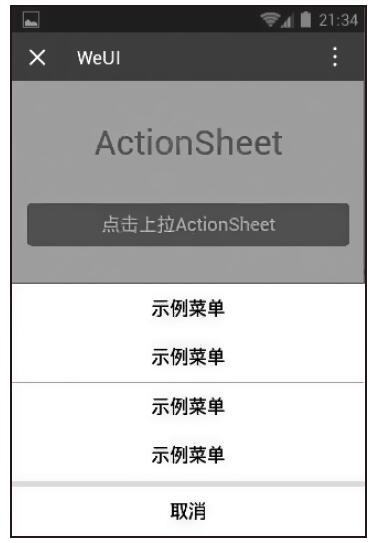The width and height of the screenshot is (377, 543).
Task: Close the WeUI page with X icon
Action: [37, 57]
